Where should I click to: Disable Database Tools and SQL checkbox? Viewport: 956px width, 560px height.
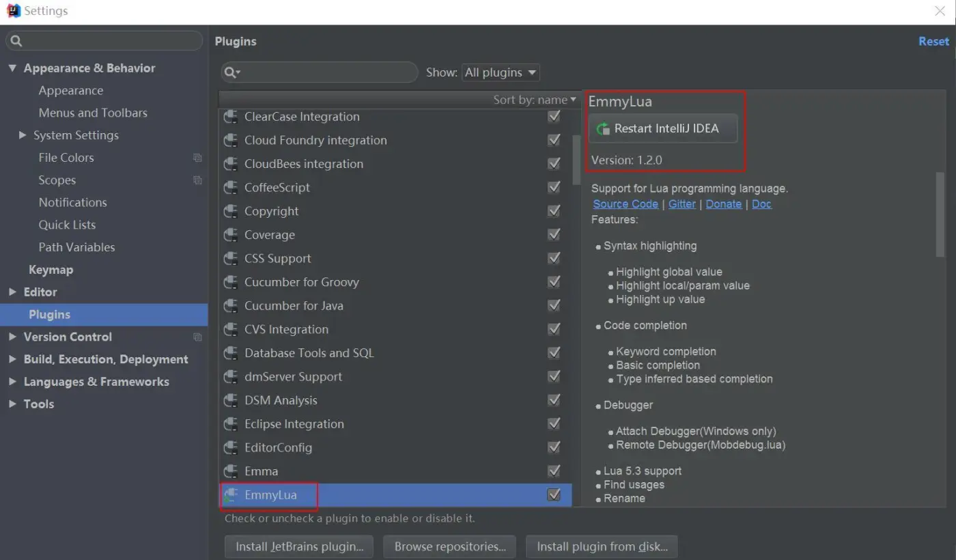(554, 352)
